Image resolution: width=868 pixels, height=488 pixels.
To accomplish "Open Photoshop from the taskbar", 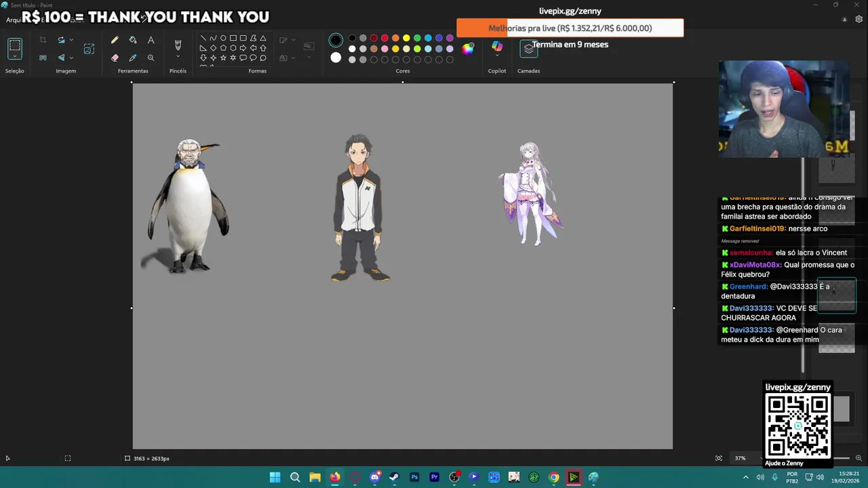I will click(x=414, y=477).
